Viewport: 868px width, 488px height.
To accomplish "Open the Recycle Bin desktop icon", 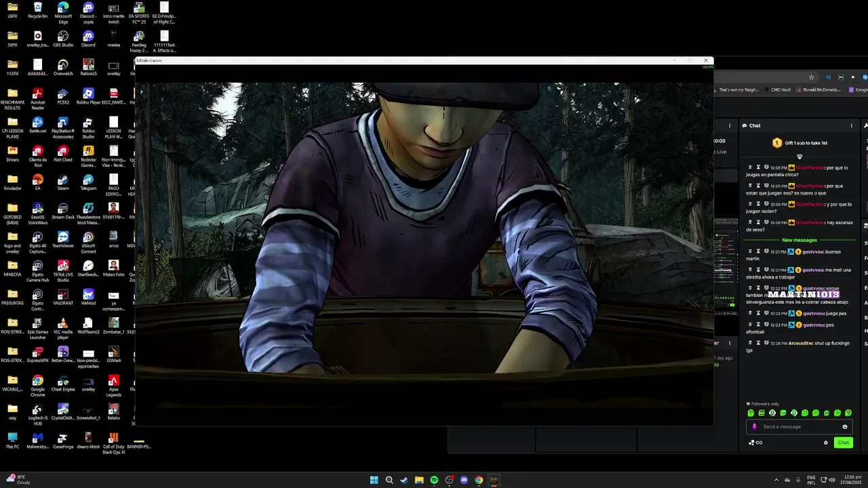I will pos(37,10).
